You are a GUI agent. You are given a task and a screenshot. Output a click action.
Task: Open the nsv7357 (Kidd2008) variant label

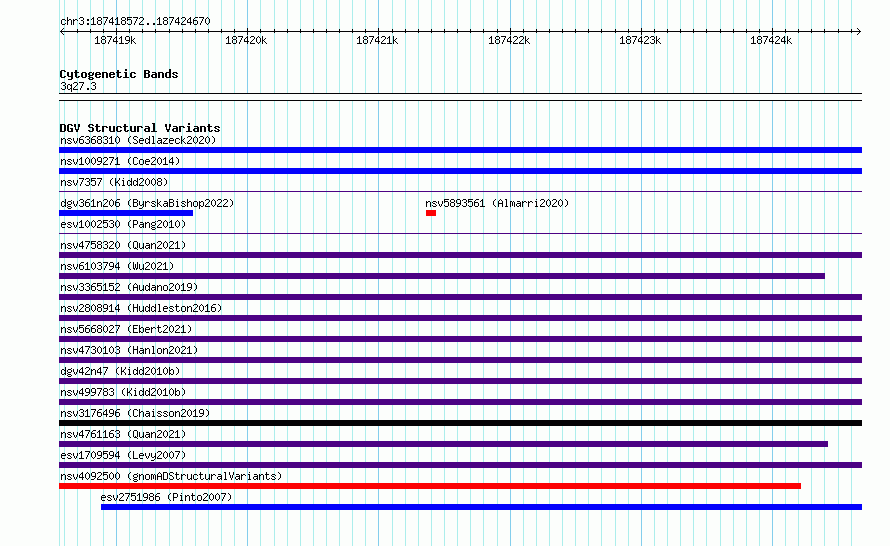(114, 182)
